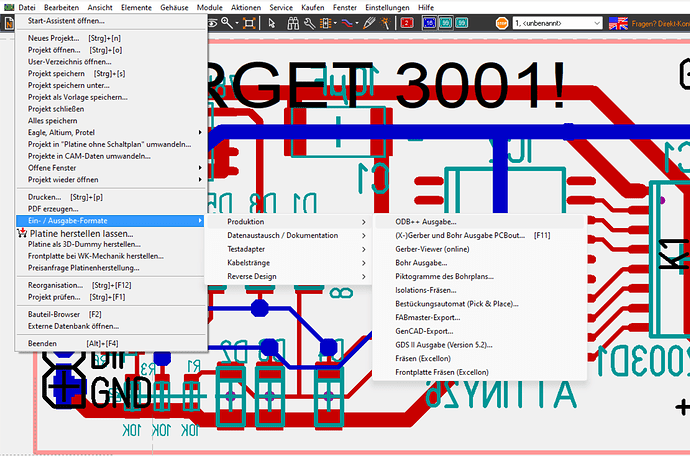This screenshot has height=456, width=690.
Task: Click the blue layer 16 icon
Action: 429,23
